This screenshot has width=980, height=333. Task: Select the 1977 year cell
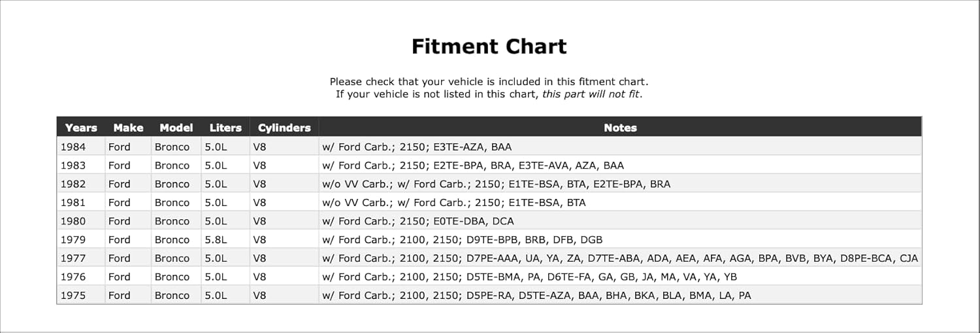73,258
